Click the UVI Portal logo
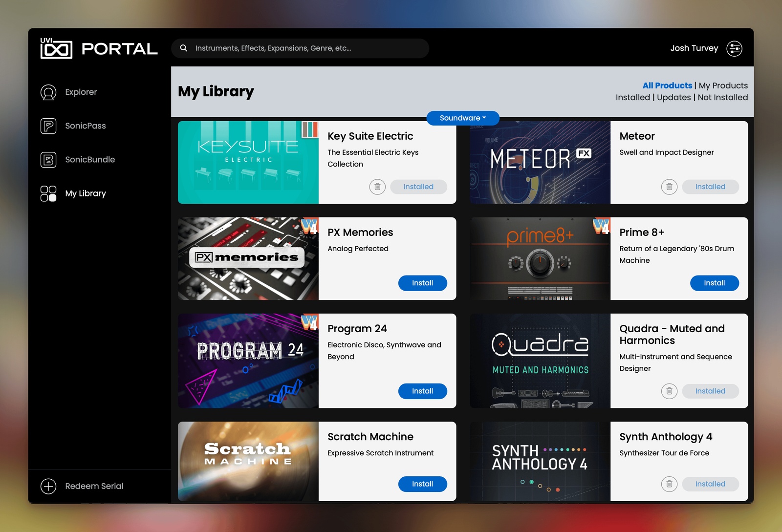 pyautogui.click(x=99, y=48)
